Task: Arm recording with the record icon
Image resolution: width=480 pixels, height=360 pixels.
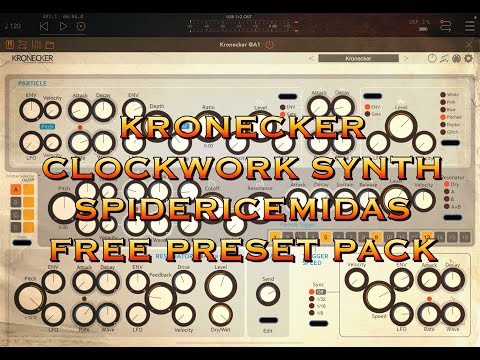Action: coord(81,26)
